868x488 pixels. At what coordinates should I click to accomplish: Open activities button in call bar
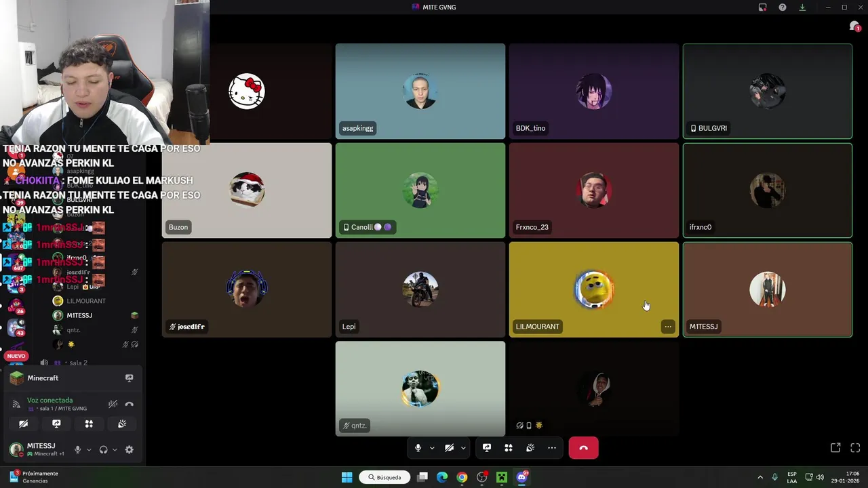(509, 448)
